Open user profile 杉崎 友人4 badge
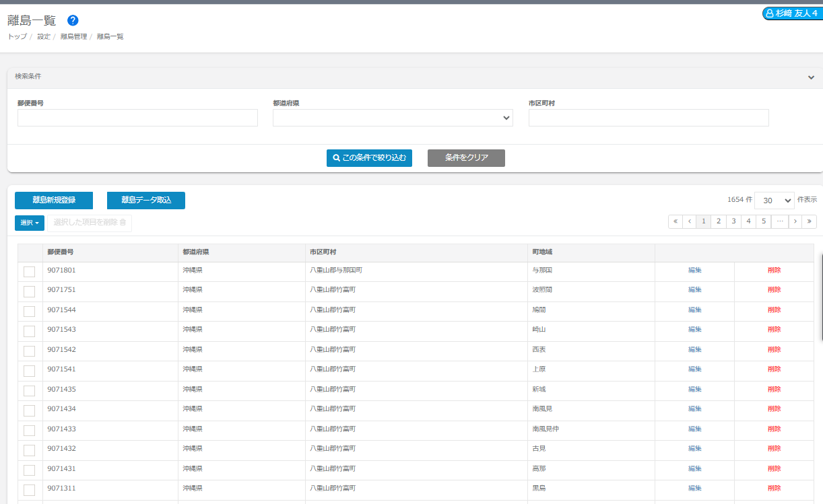 791,13
